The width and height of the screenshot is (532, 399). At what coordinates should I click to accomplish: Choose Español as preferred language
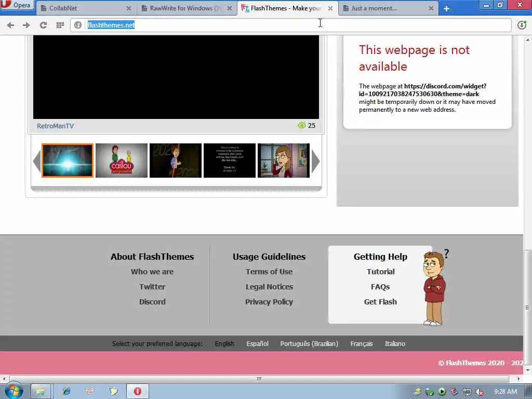pos(258,344)
